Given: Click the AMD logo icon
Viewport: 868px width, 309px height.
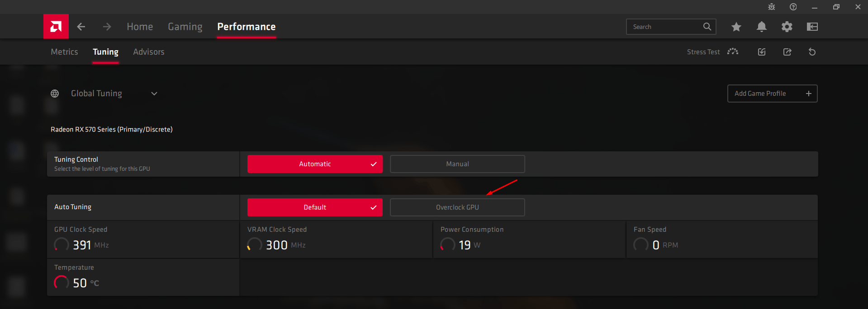Looking at the screenshot, I should (x=56, y=27).
